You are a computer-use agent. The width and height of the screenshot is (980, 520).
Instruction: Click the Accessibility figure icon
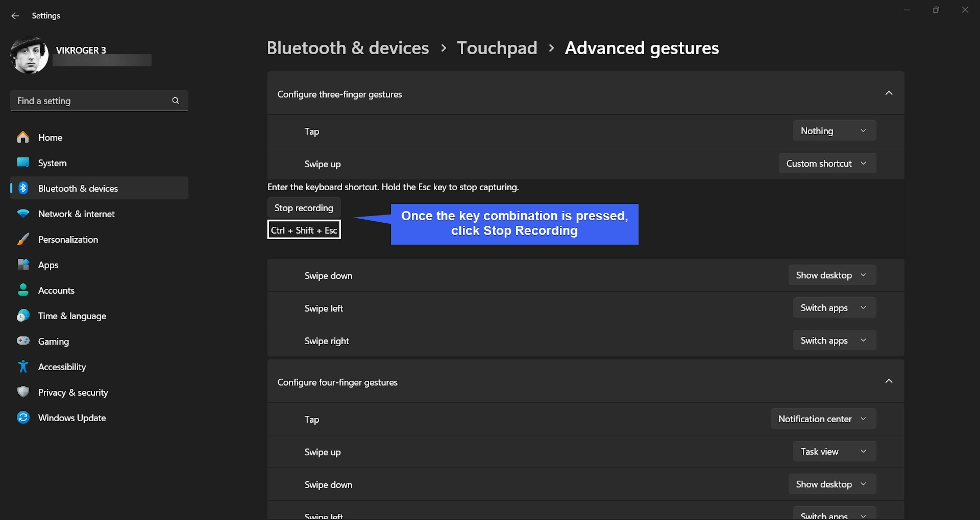click(23, 367)
